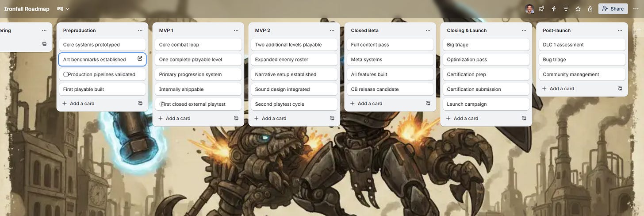This screenshot has height=216, width=644.
Task: Open the 'Second playtest cycle' card
Action: (294, 104)
